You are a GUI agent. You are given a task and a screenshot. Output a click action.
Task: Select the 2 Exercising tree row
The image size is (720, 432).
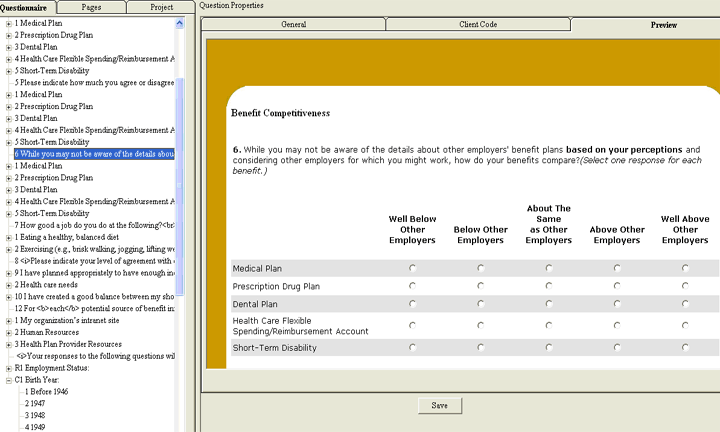click(x=94, y=249)
